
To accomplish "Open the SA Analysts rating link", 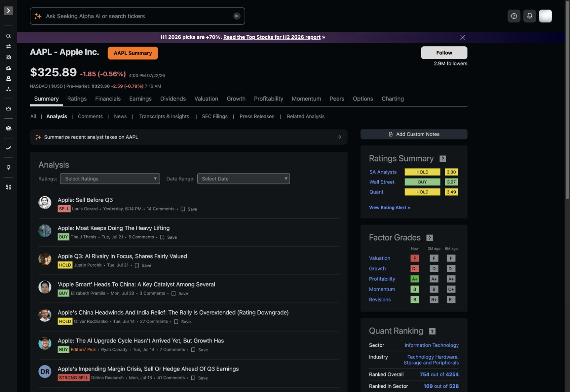I will click(x=383, y=172).
